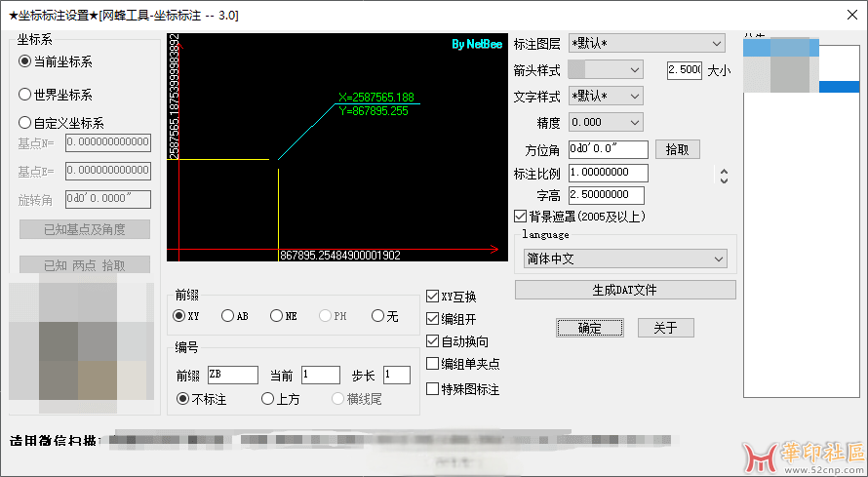The image size is (868, 477).
Task: Open 精度 dropdown showing 0.000
Action: [x=606, y=122]
